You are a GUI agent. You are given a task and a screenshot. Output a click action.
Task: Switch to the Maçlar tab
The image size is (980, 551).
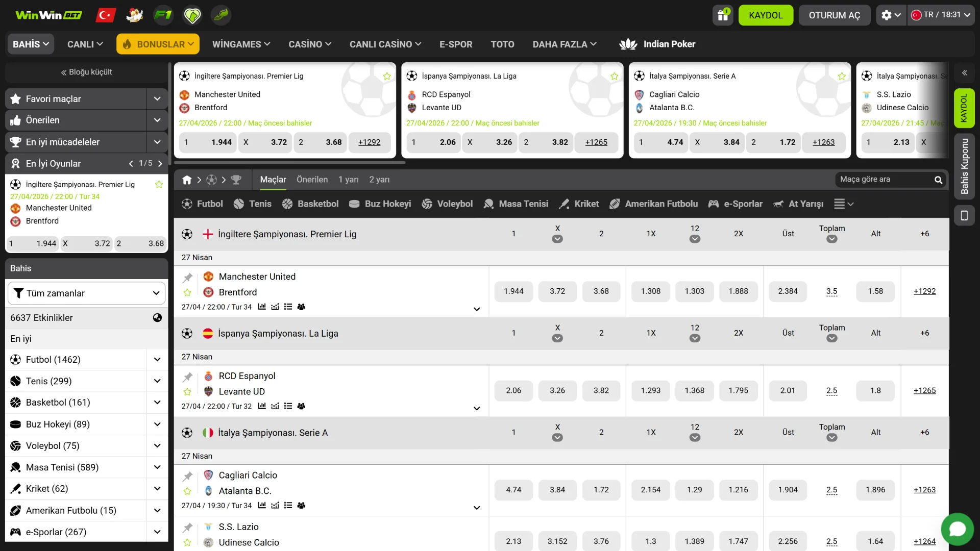[x=273, y=180]
